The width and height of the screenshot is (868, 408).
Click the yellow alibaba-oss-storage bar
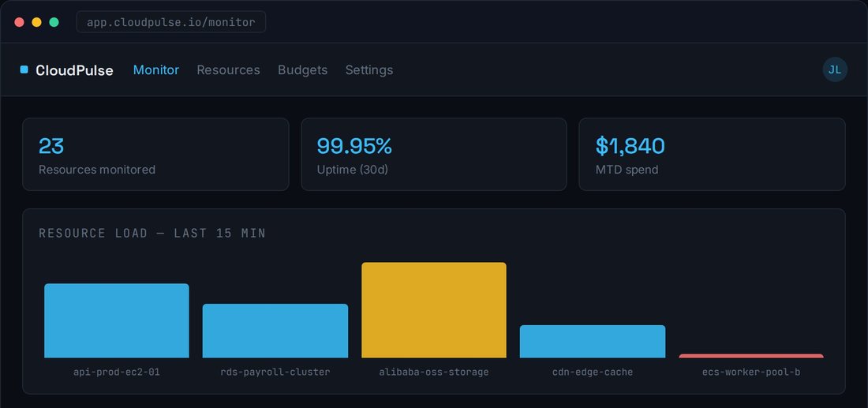point(434,310)
